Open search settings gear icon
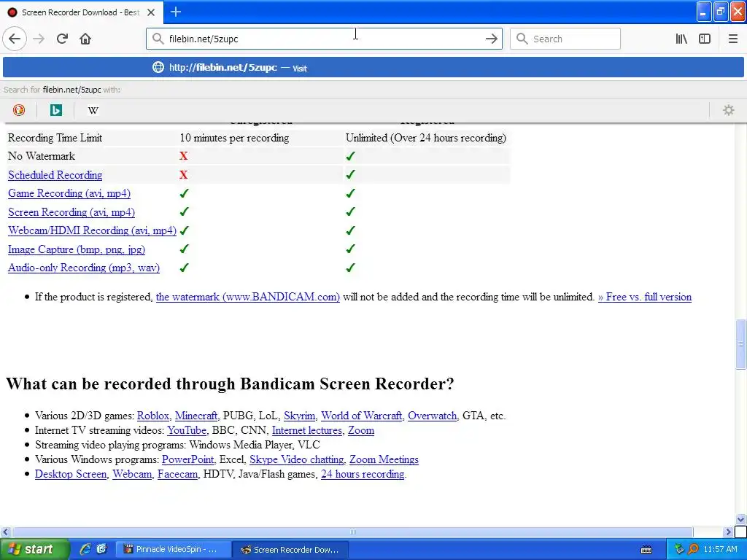This screenshot has height=560, width=747. click(729, 111)
